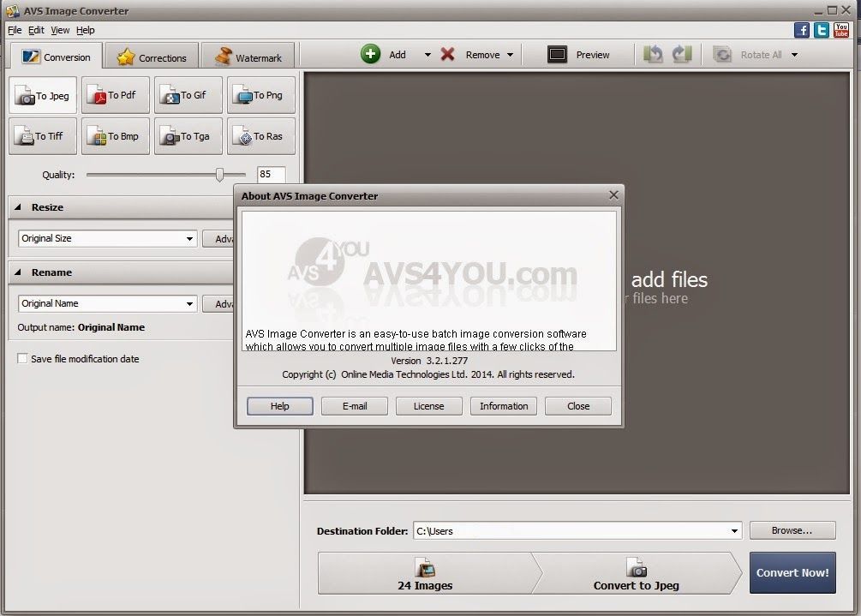861x616 pixels.
Task: Switch to the Corrections tab
Action: tap(152, 57)
